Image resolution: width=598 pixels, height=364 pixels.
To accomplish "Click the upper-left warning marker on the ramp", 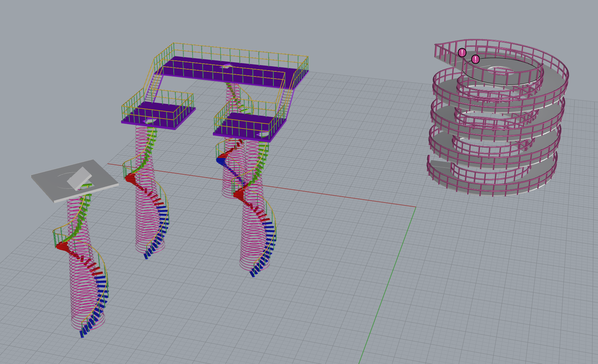I will [x=462, y=52].
